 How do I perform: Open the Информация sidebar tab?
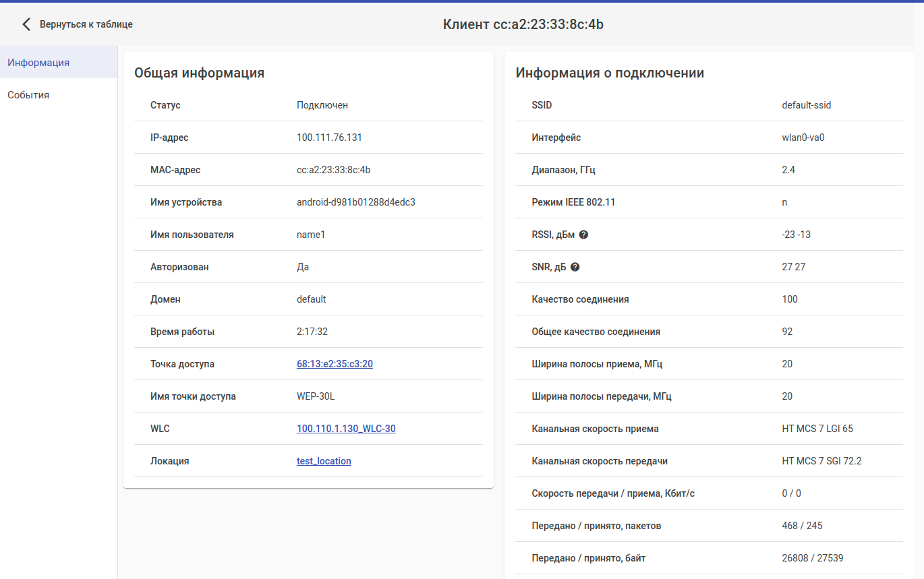pyautogui.click(x=38, y=63)
